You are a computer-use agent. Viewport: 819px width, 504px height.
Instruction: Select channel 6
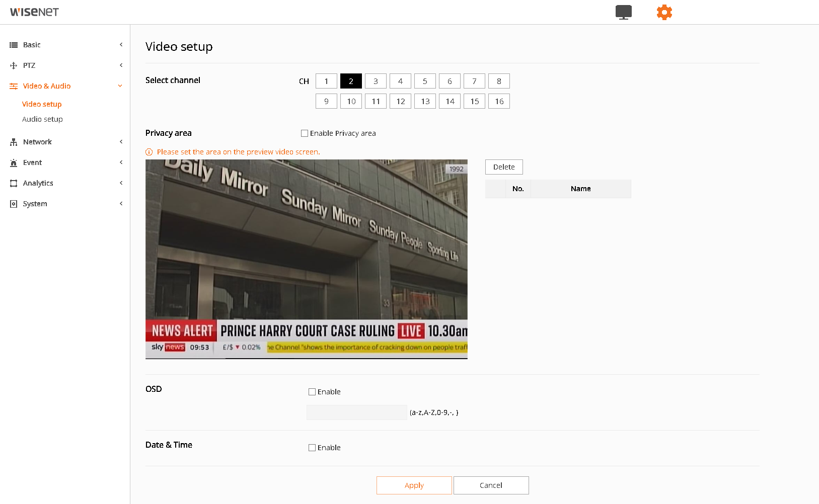pyautogui.click(x=450, y=81)
